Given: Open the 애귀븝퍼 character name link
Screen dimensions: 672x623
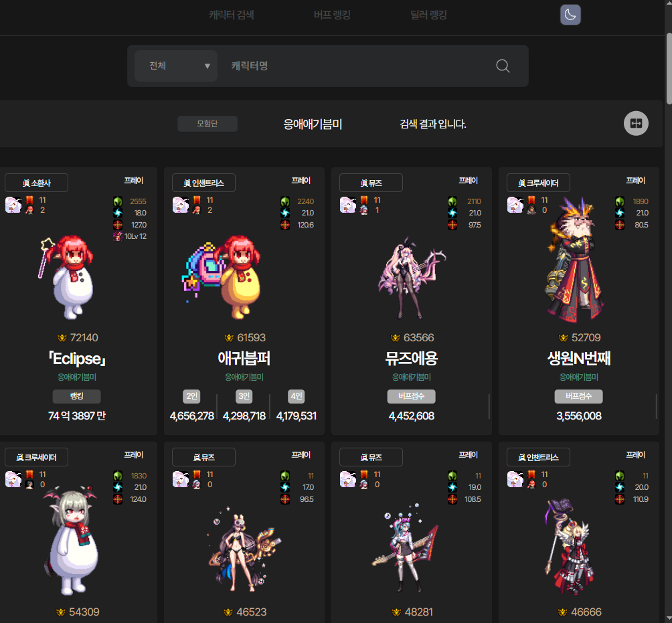Looking at the screenshot, I should click(x=244, y=359).
